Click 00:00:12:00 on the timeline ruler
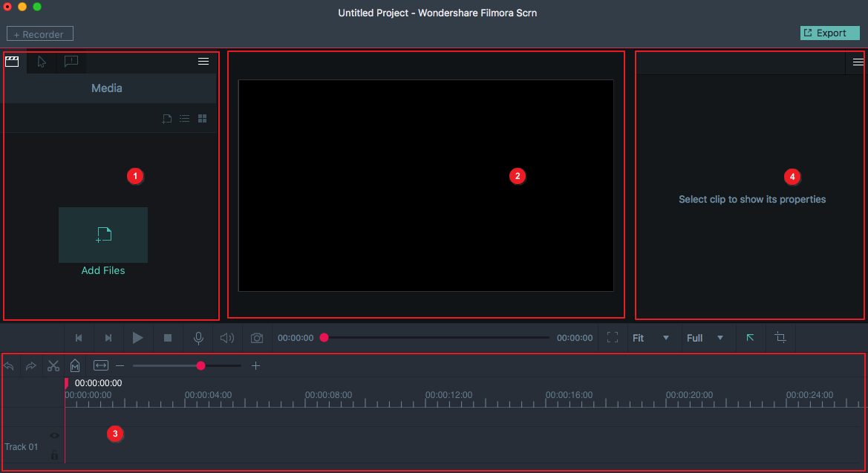 [x=449, y=395]
